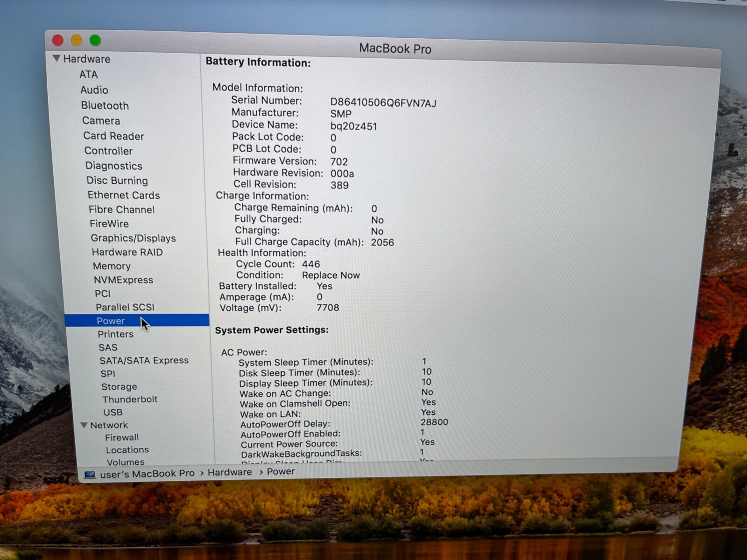This screenshot has height=560, width=747.
Task: Click the System Power Settings heading
Action: click(x=272, y=330)
